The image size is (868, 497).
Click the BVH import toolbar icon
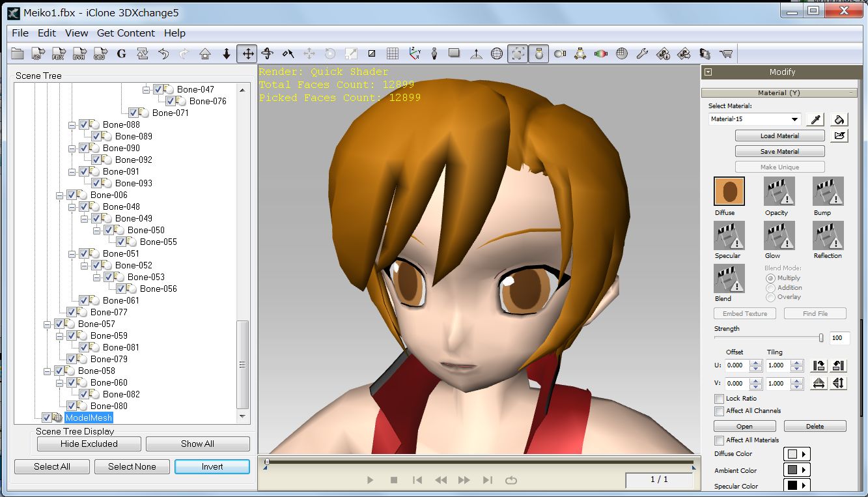tap(79, 53)
